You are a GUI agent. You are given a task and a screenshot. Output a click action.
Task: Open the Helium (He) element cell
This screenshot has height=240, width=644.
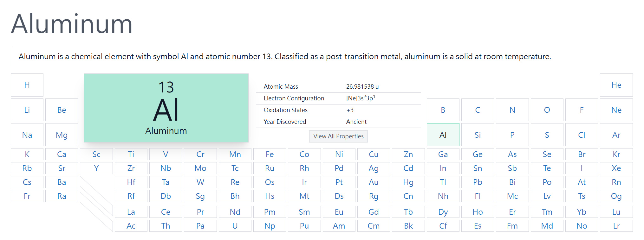coord(616,85)
